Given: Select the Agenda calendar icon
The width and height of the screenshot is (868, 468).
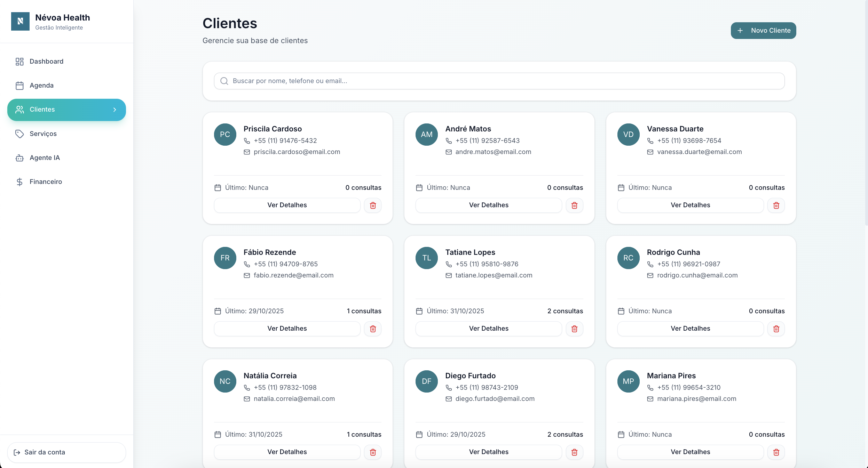Looking at the screenshot, I should (20, 85).
